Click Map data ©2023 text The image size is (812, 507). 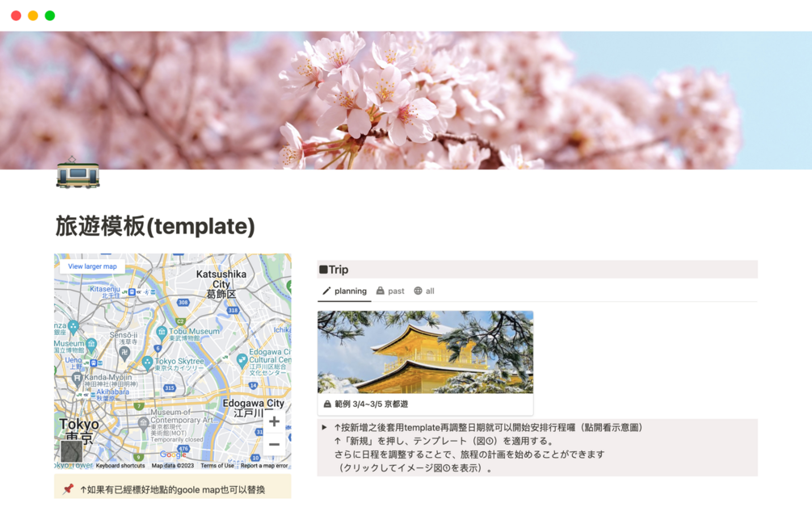pos(172,466)
